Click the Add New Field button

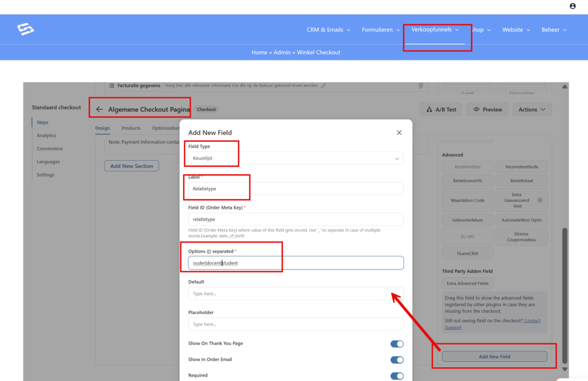point(494,356)
